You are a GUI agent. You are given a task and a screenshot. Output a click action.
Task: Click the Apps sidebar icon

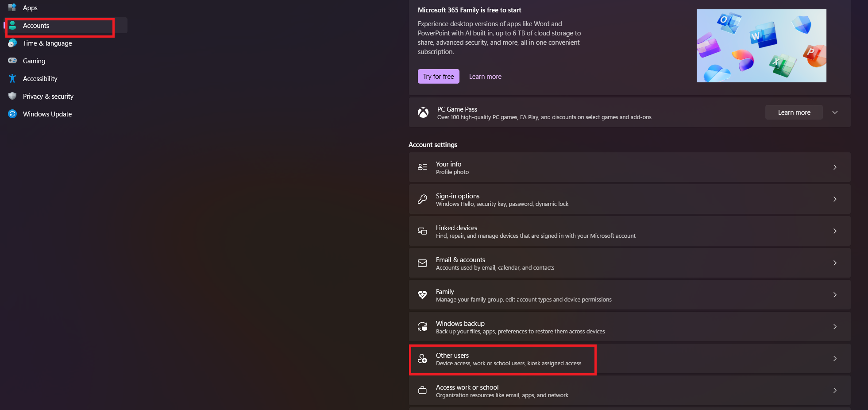click(12, 8)
